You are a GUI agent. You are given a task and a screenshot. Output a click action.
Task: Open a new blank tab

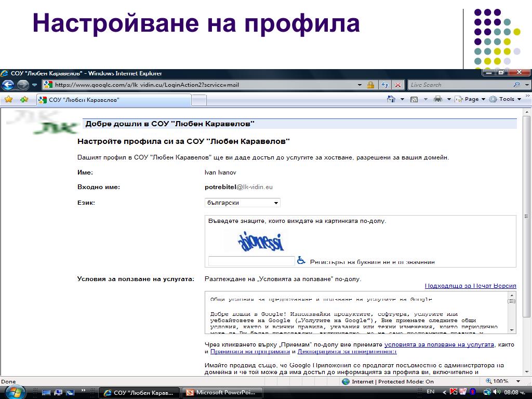click(x=199, y=100)
